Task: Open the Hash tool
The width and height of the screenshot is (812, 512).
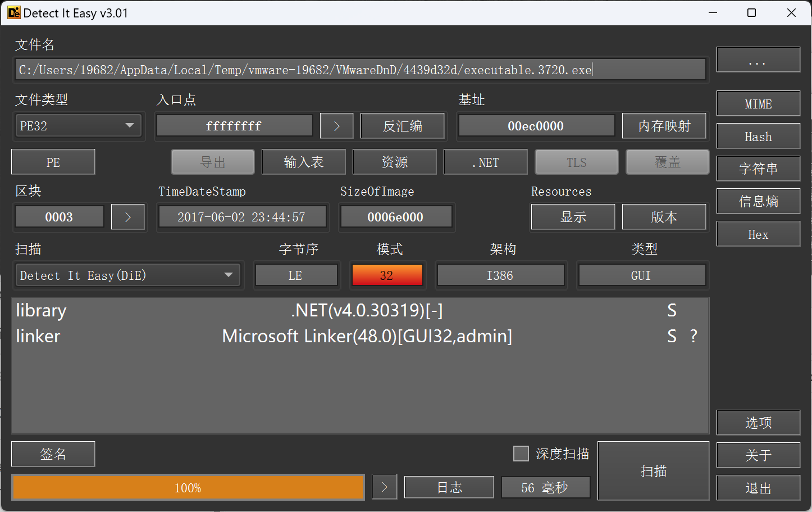Action: coord(758,137)
